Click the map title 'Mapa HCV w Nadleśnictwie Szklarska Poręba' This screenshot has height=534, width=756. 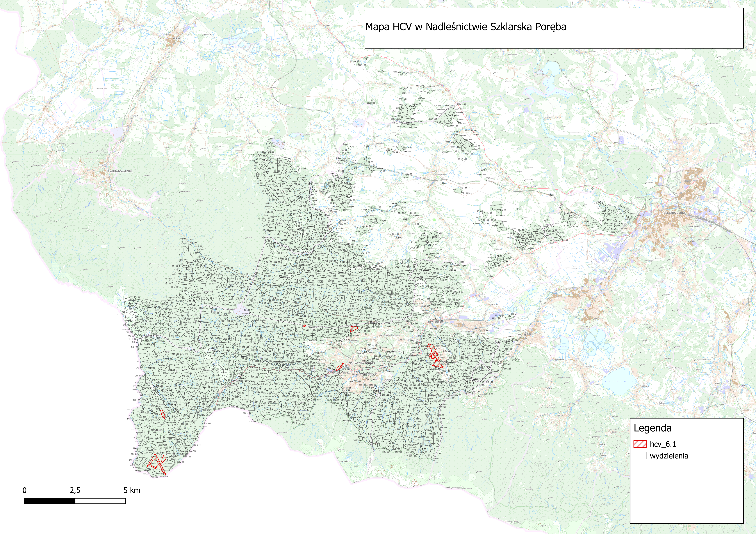[x=466, y=27]
